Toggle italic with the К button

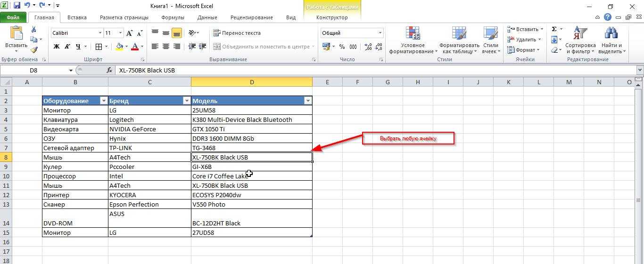click(67, 47)
